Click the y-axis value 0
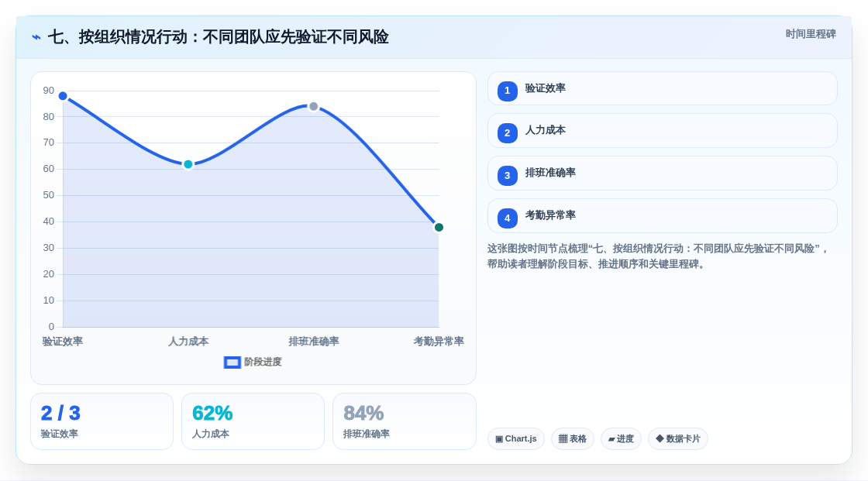 click(51, 327)
